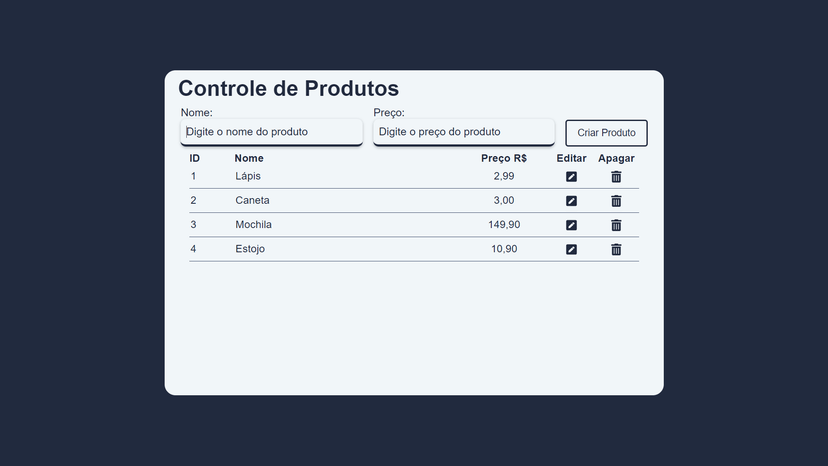The width and height of the screenshot is (828, 466).
Task: Edit the Caneta product row
Action: (571, 201)
